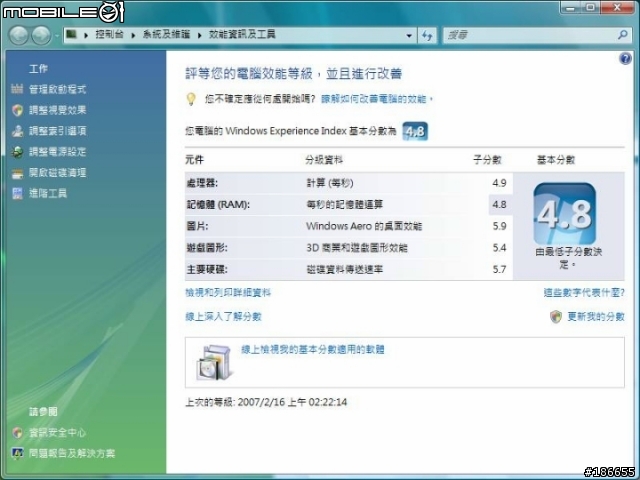Click the small 4.8 score badge

pos(415,131)
